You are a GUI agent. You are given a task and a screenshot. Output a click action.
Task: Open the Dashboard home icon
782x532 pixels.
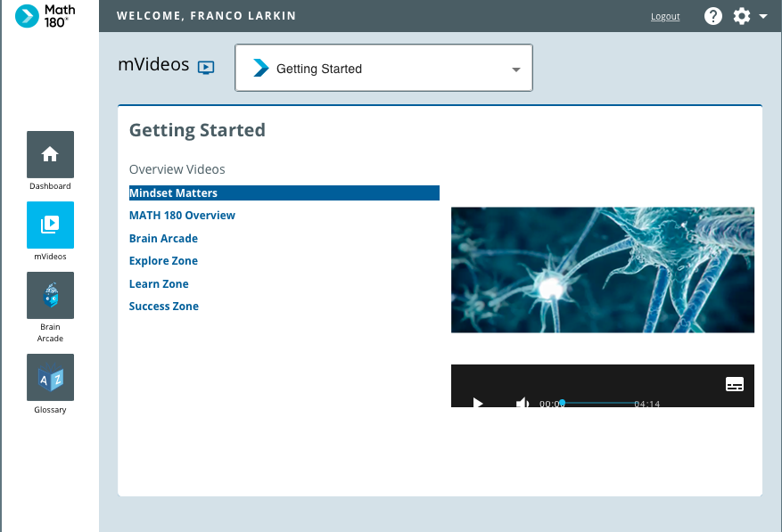(x=50, y=154)
